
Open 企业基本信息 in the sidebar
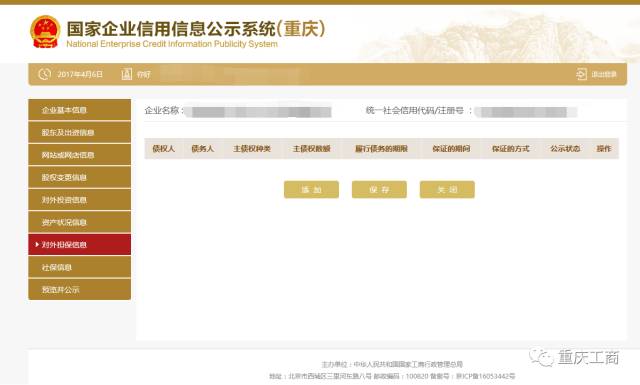tap(80, 109)
